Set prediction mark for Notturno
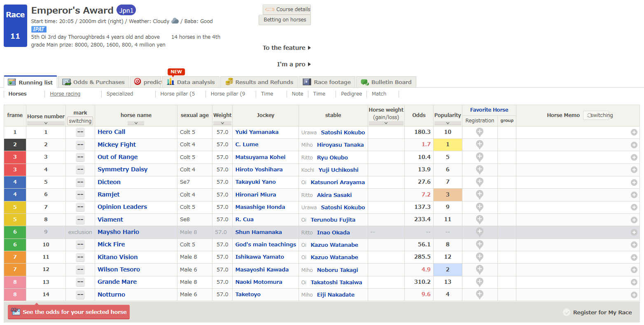This screenshot has height=325, width=644. [80, 295]
